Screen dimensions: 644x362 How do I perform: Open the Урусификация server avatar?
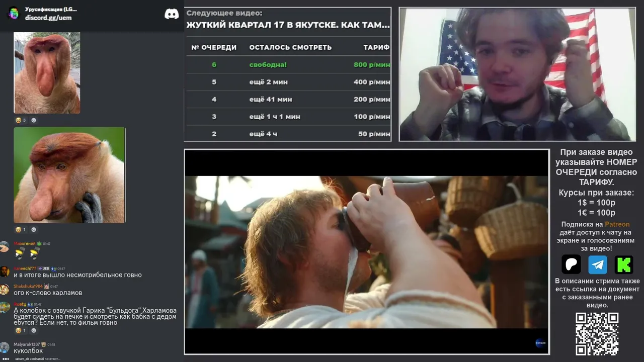click(x=14, y=13)
